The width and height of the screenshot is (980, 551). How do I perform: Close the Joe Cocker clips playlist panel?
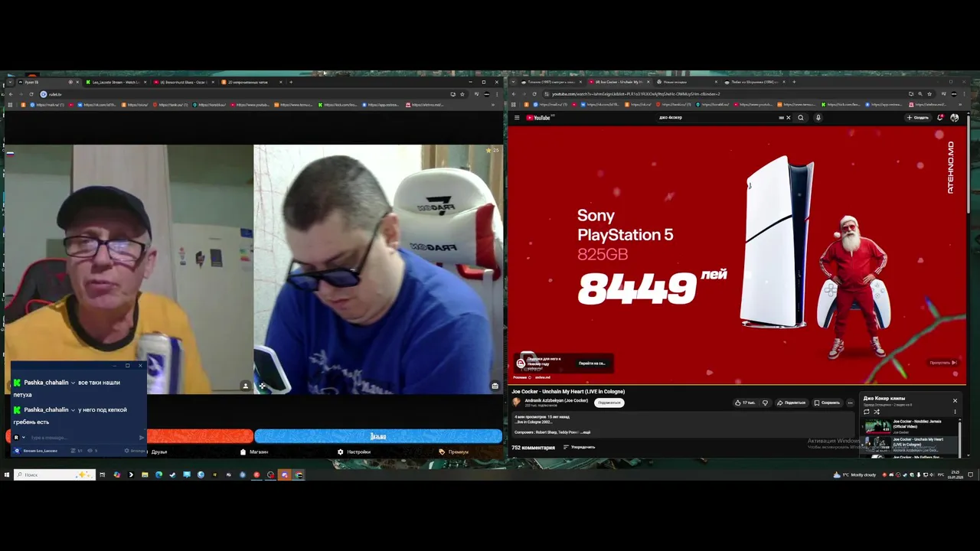point(955,400)
